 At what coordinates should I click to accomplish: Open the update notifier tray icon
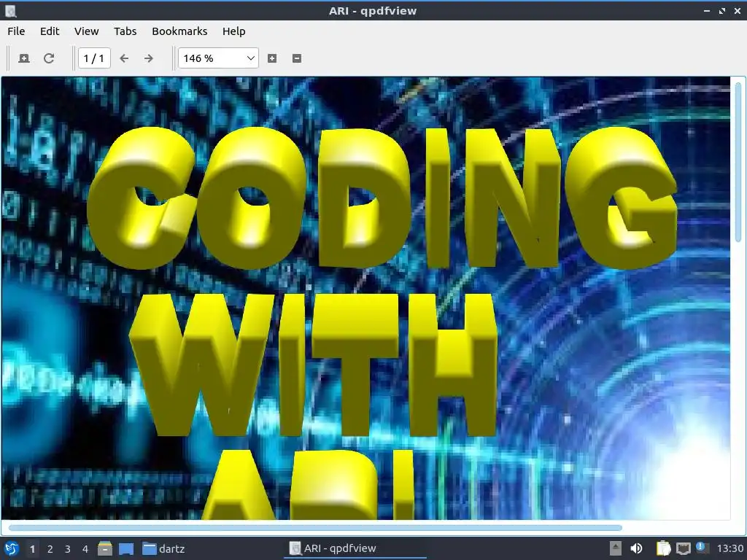[701, 548]
